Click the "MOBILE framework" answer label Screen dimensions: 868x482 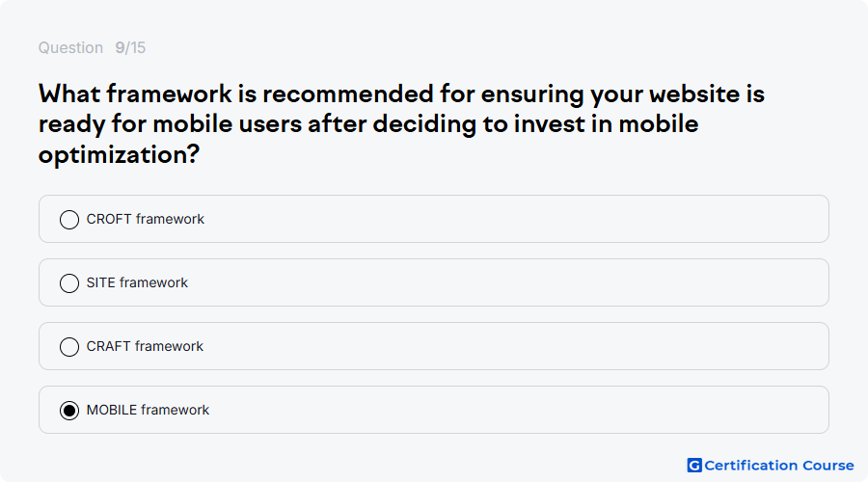coord(148,410)
